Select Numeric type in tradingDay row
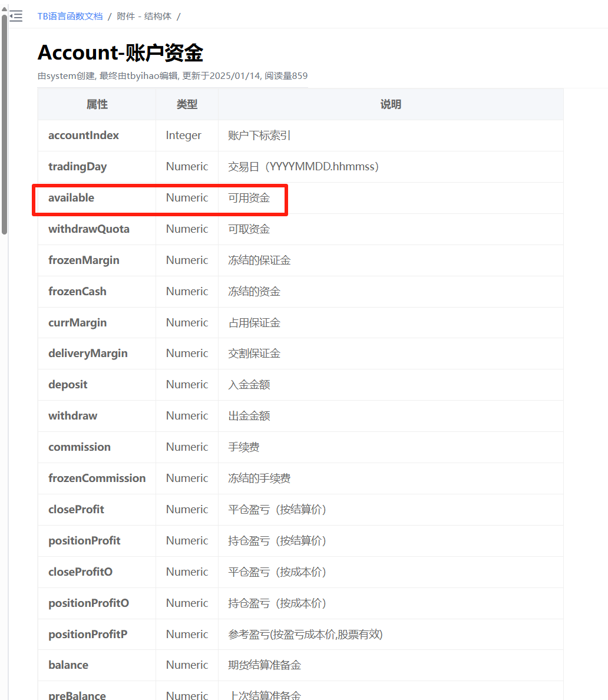The height and width of the screenshot is (700, 608). pyautogui.click(x=187, y=167)
